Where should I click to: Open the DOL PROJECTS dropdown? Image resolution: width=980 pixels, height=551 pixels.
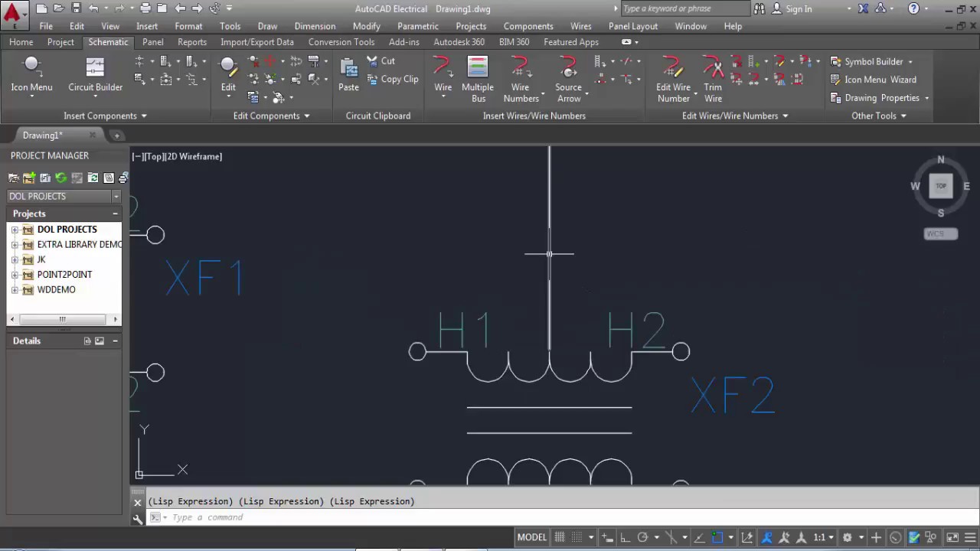[x=116, y=196]
